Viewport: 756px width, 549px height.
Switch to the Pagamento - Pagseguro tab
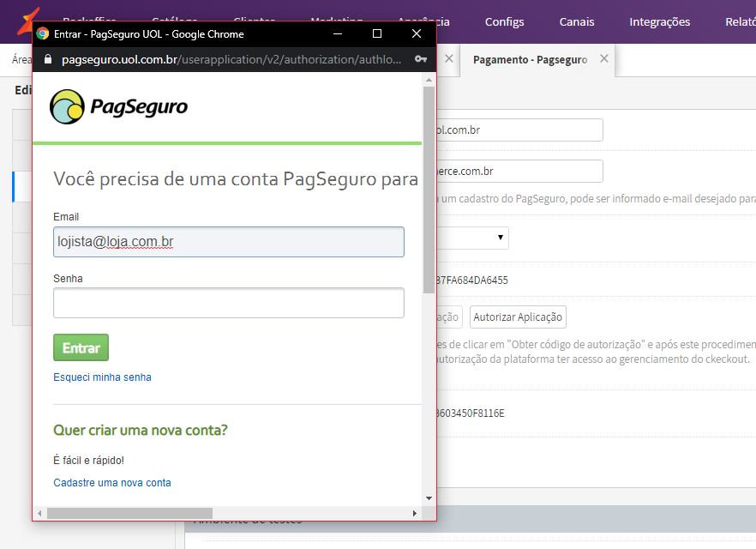[530, 60]
